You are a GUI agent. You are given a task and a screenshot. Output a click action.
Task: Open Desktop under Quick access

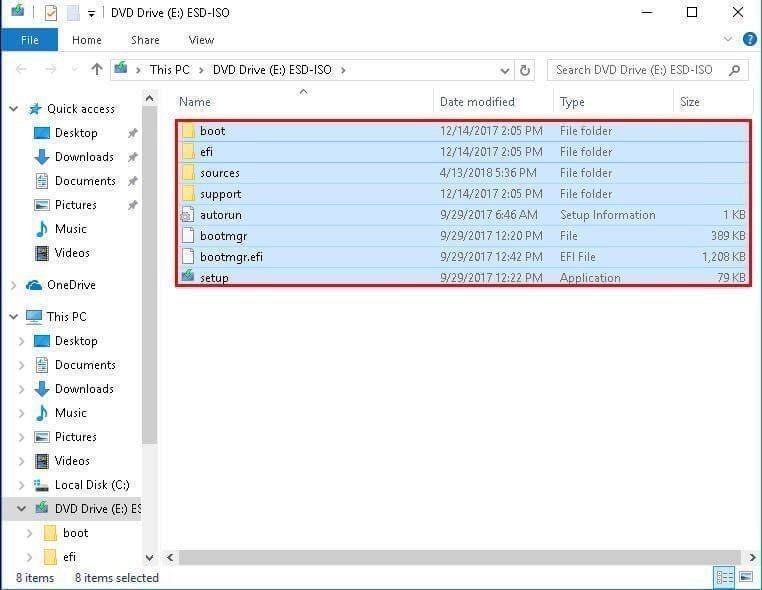(76, 133)
